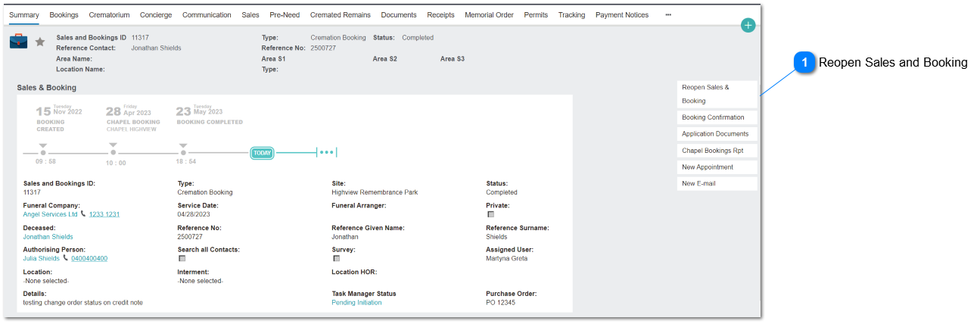
Task: Click Booking Confirmation button
Action: (717, 117)
